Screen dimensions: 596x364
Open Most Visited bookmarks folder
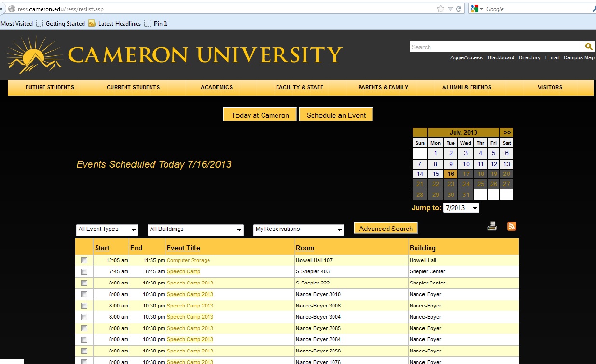pyautogui.click(x=16, y=23)
